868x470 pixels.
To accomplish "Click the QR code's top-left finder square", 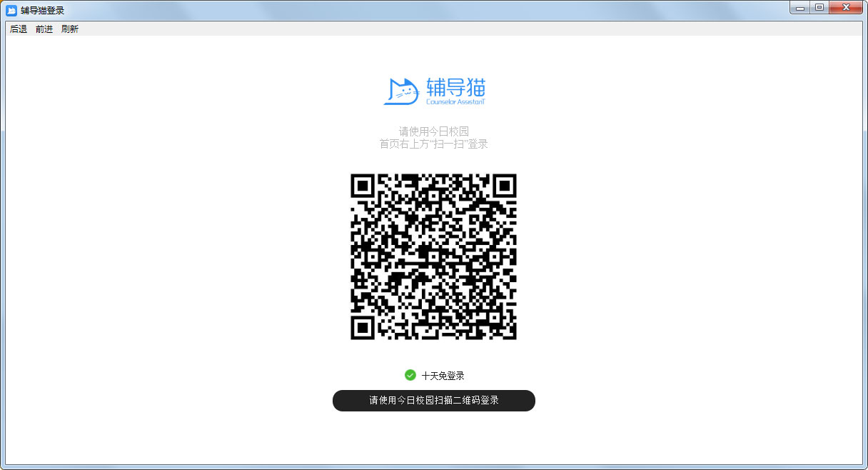I will coord(363,186).
